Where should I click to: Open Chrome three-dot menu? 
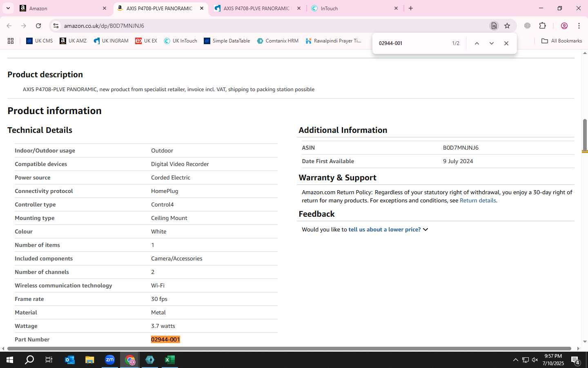point(579,26)
